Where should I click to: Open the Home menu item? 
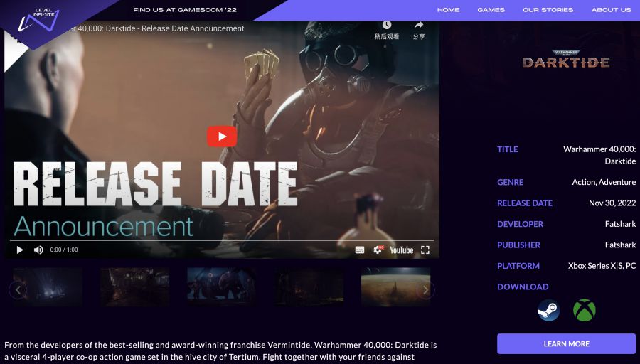pos(448,10)
